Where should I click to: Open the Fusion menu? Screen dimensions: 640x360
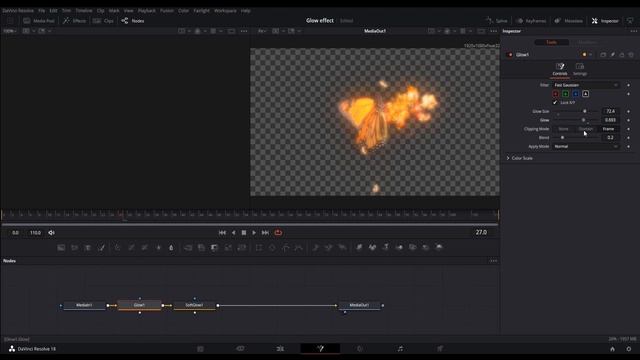pos(167,11)
